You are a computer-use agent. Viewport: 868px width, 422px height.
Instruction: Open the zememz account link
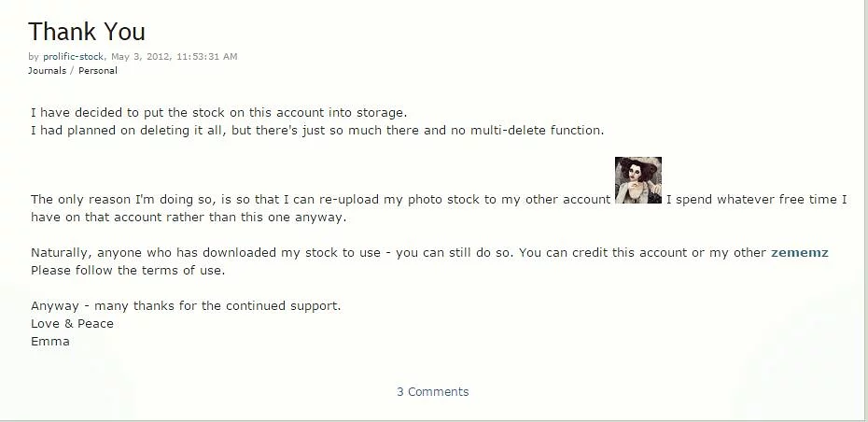pyautogui.click(x=799, y=253)
